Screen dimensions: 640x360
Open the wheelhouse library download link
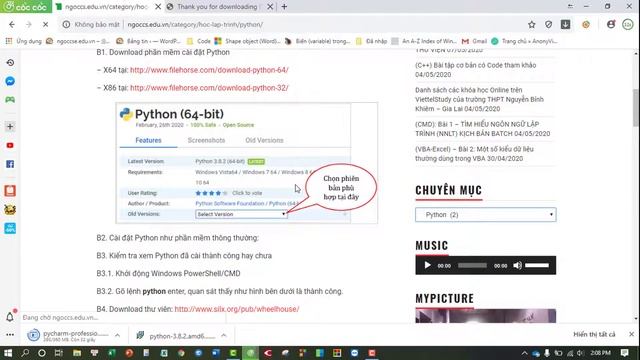(237, 309)
